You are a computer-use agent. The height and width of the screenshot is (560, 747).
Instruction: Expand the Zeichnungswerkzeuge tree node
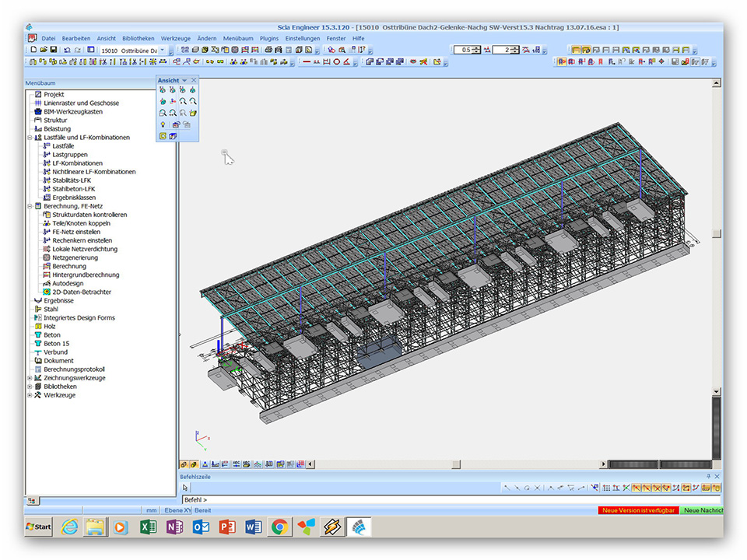(x=30, y=378)
